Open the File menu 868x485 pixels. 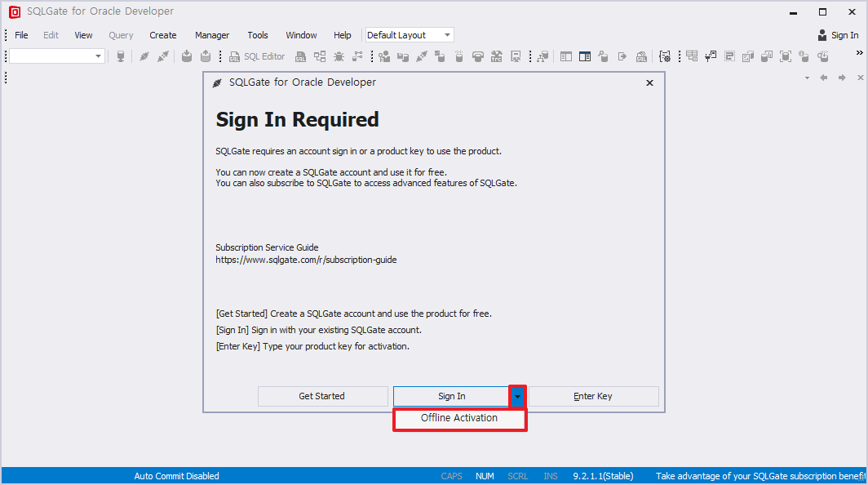pos(21,35)
